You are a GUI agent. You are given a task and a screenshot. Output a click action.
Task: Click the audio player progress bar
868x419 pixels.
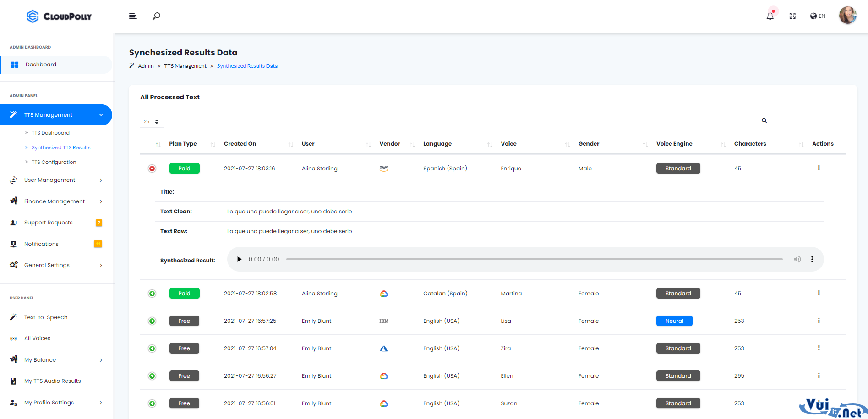[534, 259]
